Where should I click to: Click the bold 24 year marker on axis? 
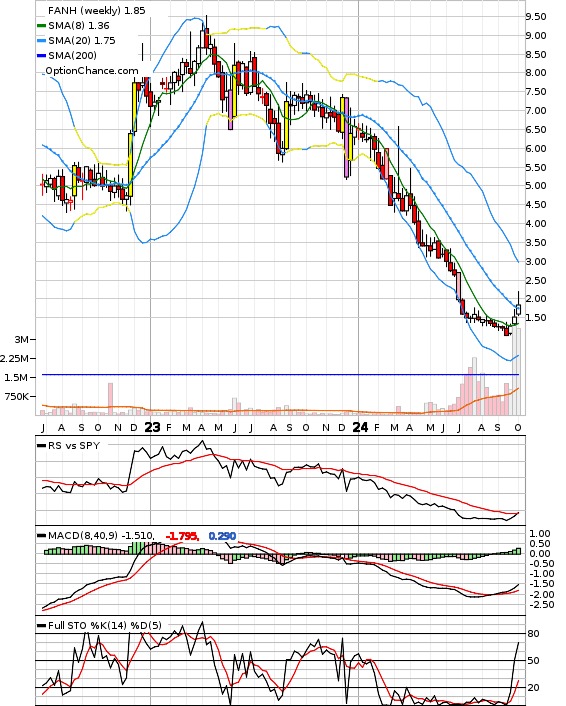click(x=360, y=427)
